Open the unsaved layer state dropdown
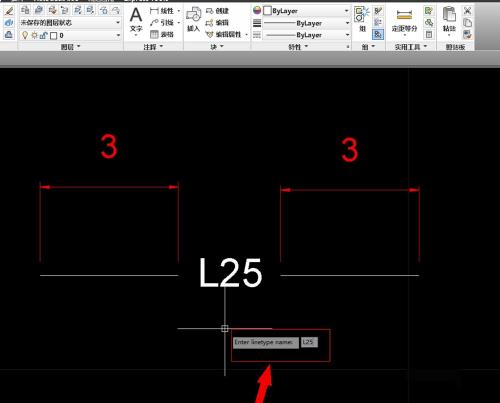This screenshot has width=500, height=403. [x=70, y=23]
